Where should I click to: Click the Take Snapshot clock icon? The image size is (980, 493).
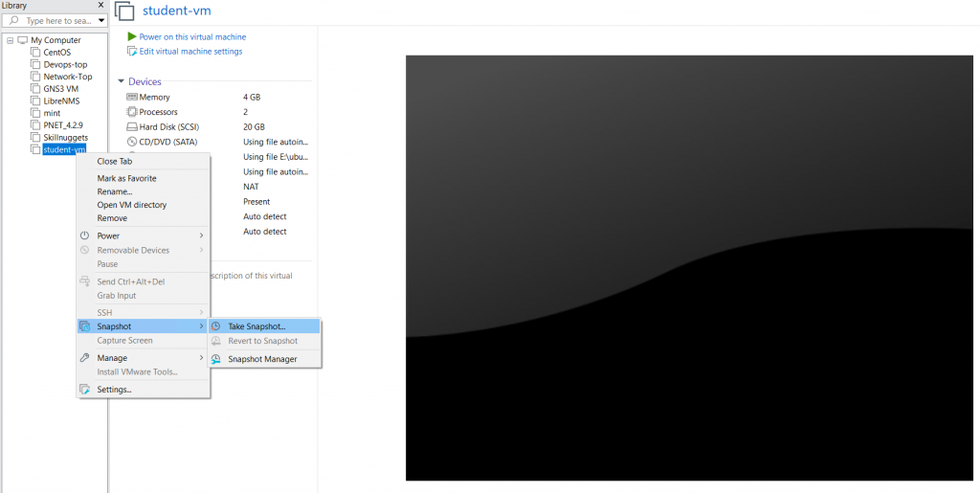point(215,326)
